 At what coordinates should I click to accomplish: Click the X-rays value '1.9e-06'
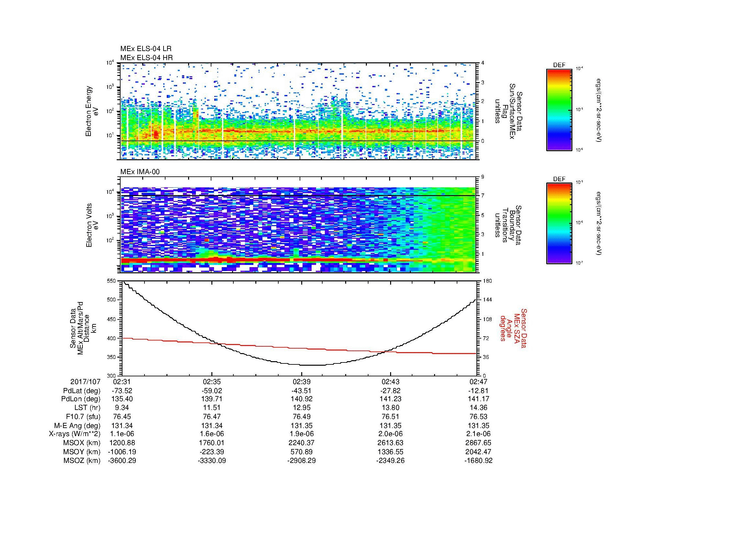302,434
